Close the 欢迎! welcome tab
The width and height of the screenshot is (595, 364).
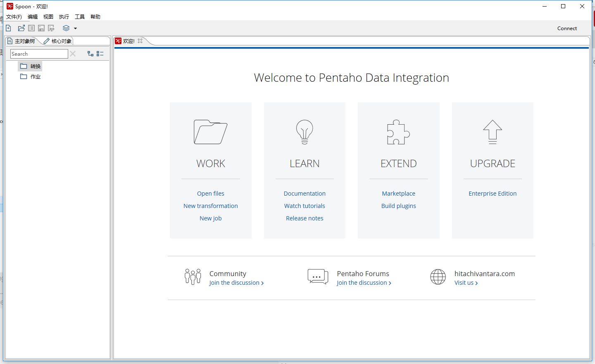coord(140,41)
